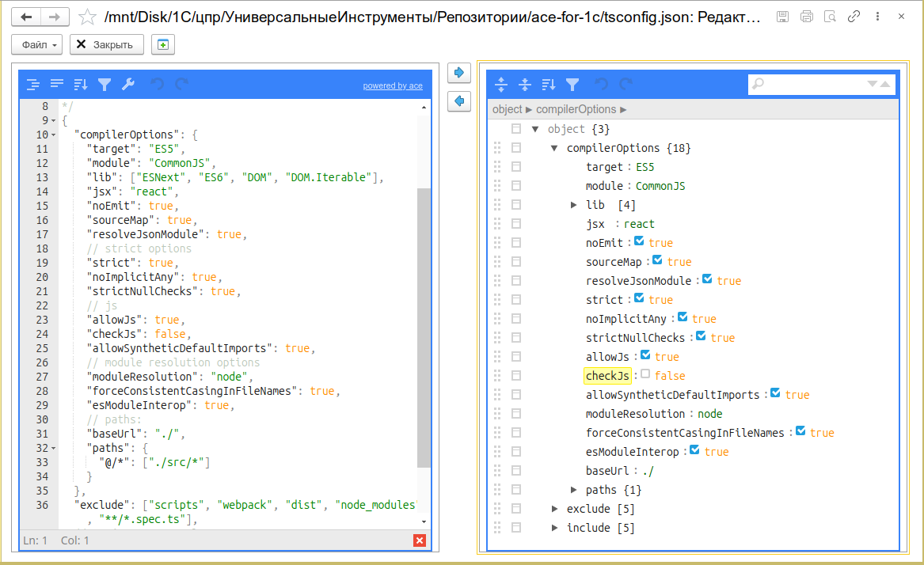Redo action in code editor
The image size is (924, 565).
click(x=182, y=85)
